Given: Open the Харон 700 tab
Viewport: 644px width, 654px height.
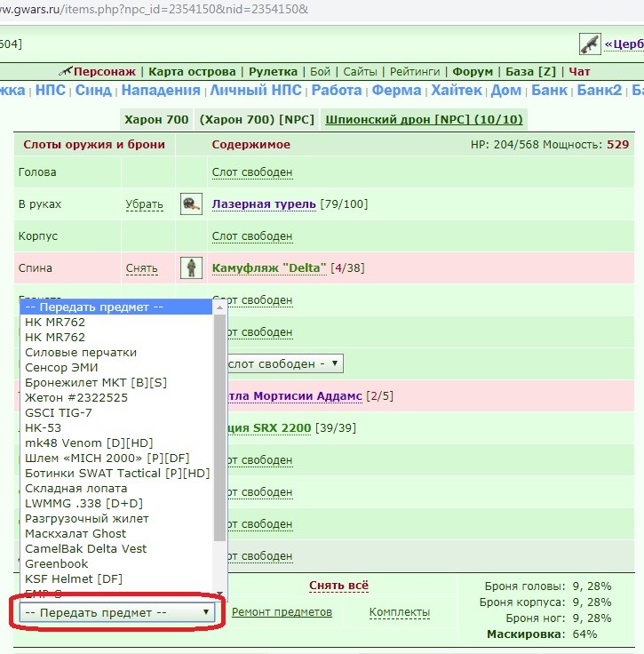Looking at the screenshot, I should pos(156,120).
